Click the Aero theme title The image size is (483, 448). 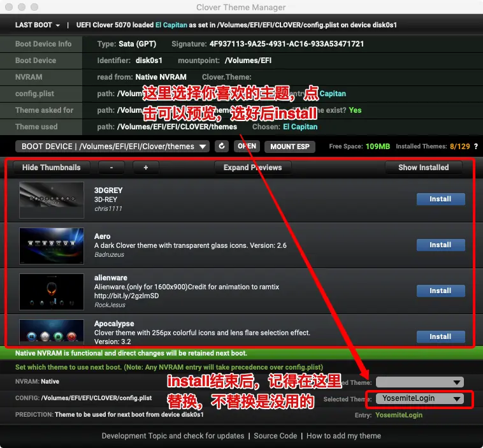pos(102,236)
